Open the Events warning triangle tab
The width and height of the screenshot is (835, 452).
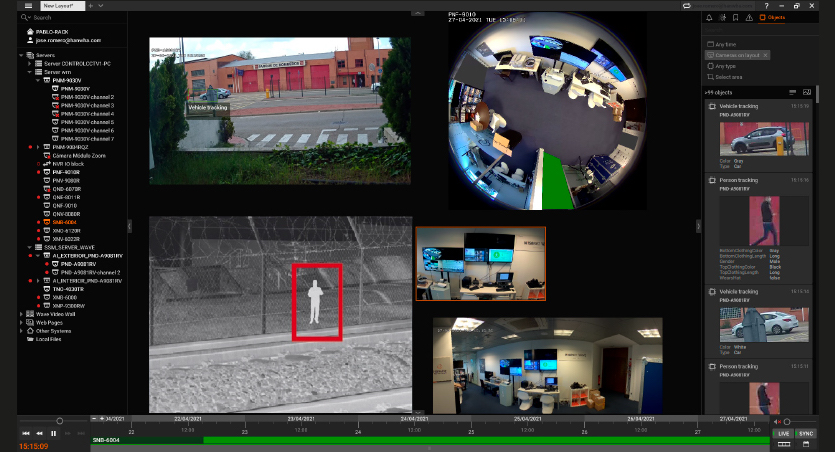click(751, 17)
